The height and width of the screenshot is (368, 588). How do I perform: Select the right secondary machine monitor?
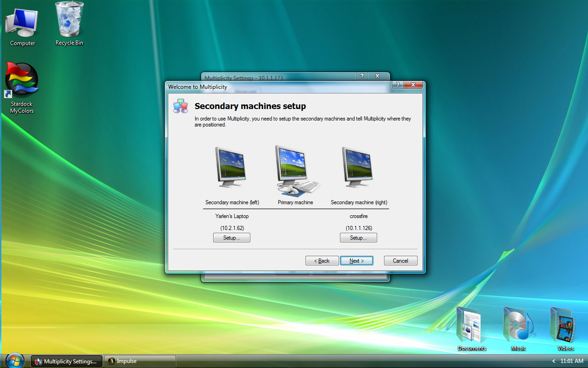(x=357, y=167)
